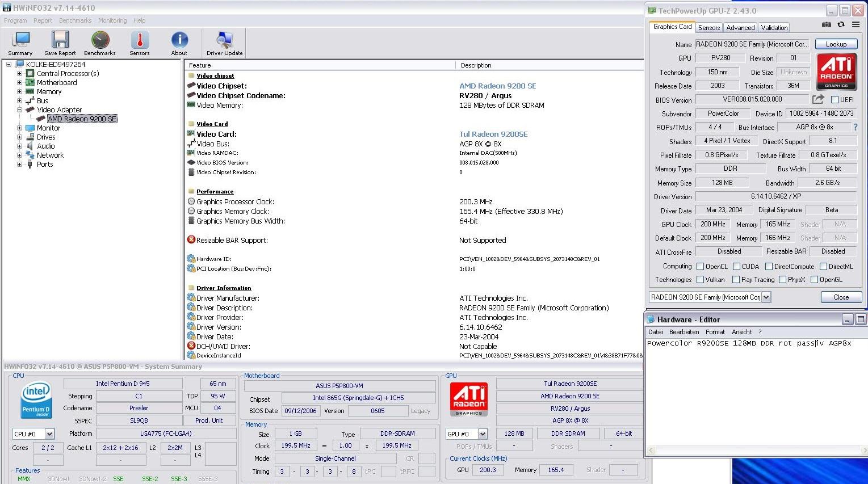The image size is (868, 484).
Task: Click the GPU-Z refresh icon
Action: [841, 25]
